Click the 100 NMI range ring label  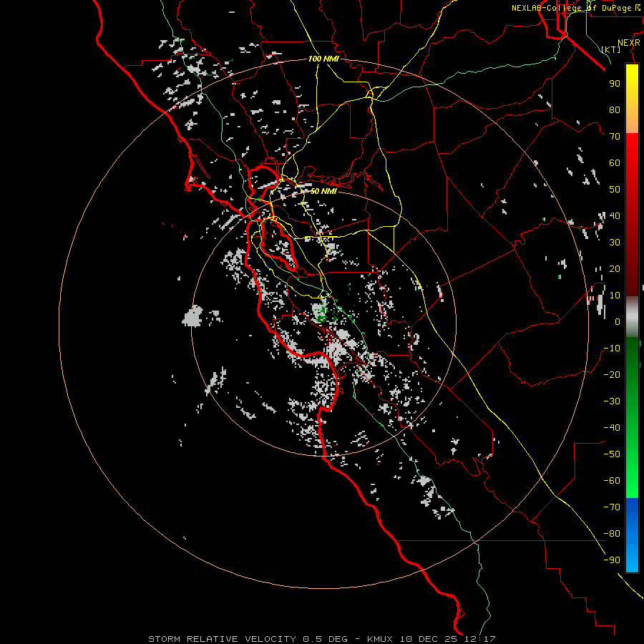point(323,59)
